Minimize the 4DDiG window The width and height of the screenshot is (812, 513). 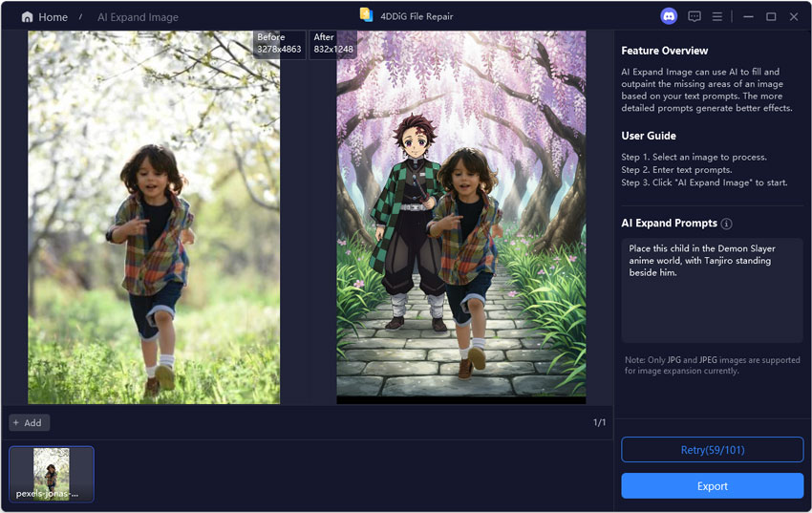point(746,16)
